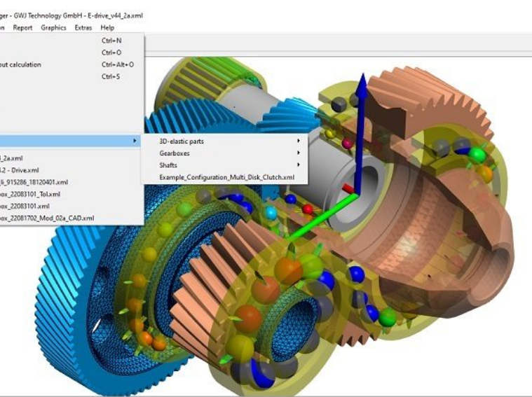
Task: Click the highlighted submenu arrow in File menu
Action: (135, 141)
